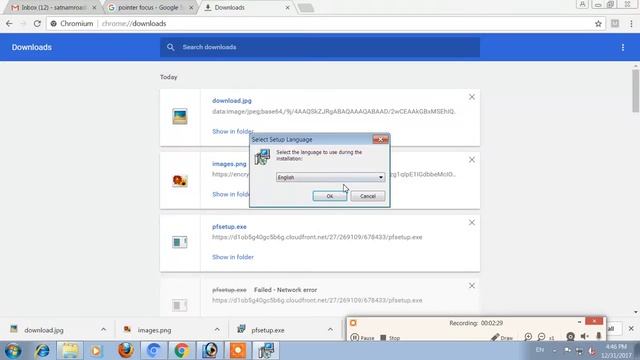Click Show in folder for download.jpg
This screenshot has height=360, width=640.
click(233, 131)
